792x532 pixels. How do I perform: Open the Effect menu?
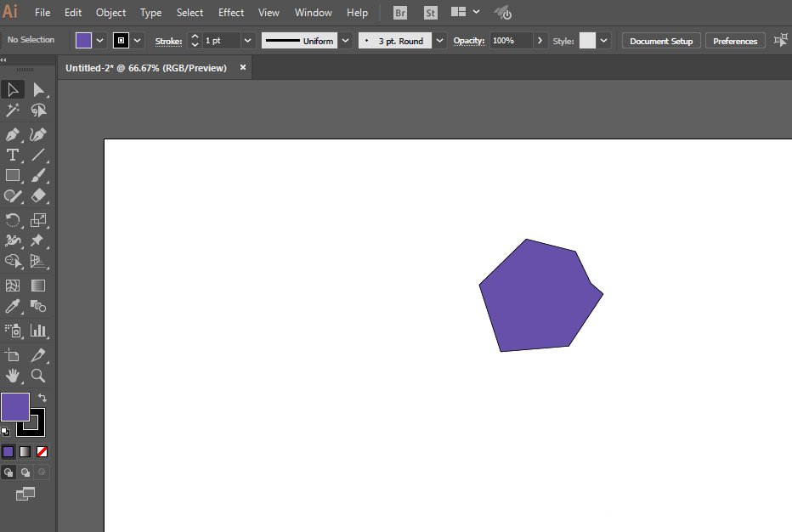231,13
